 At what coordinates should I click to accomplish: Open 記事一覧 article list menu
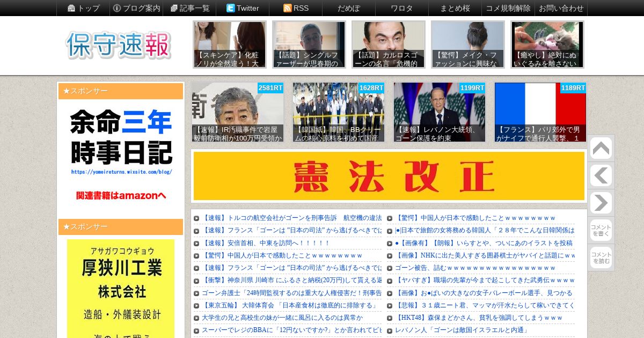point(189,8)
